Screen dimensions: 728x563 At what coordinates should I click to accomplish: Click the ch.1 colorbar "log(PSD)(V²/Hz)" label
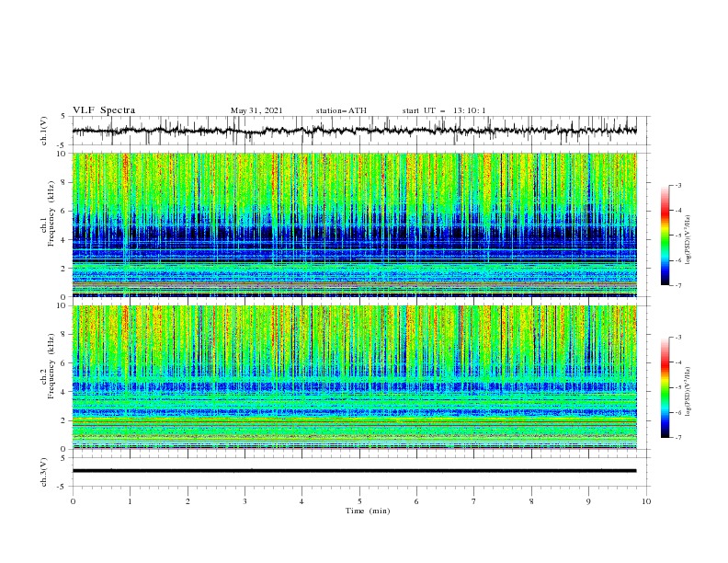click(688, 240)
